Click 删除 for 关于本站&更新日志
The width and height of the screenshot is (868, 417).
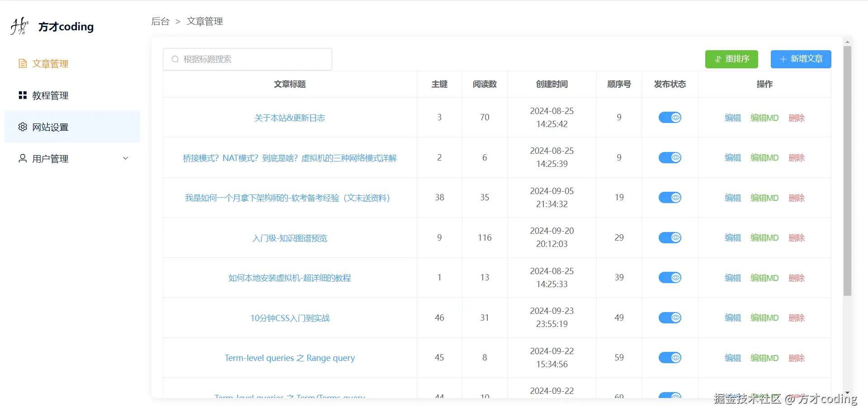(797, 118)
